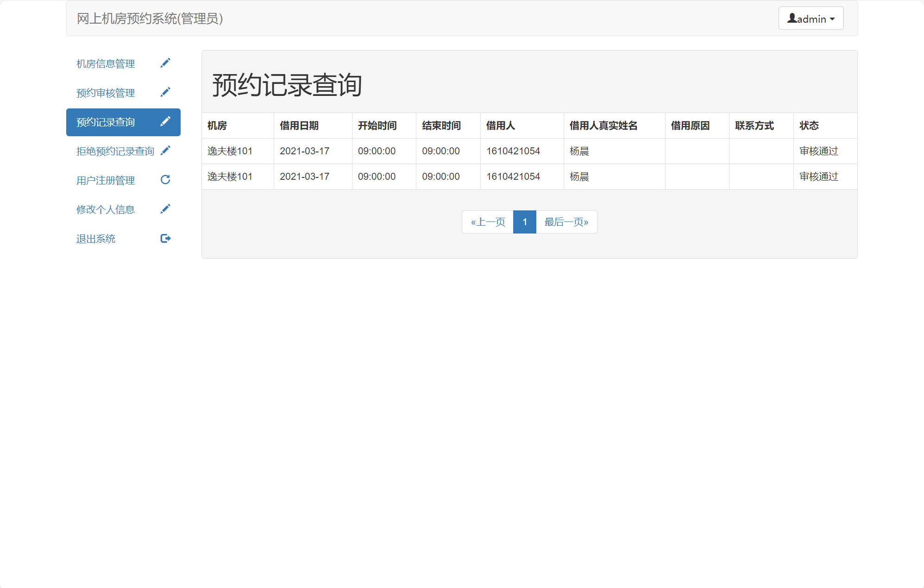Click «上一页 pagination link

click(488, 222)
